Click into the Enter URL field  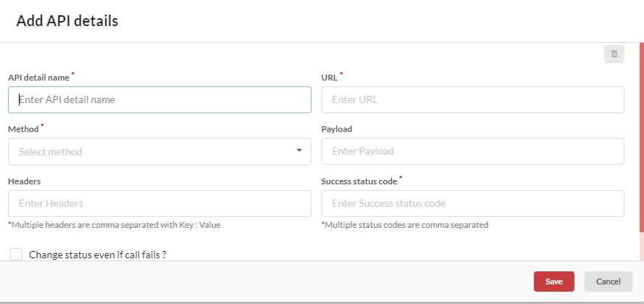(x=473, y=99)
